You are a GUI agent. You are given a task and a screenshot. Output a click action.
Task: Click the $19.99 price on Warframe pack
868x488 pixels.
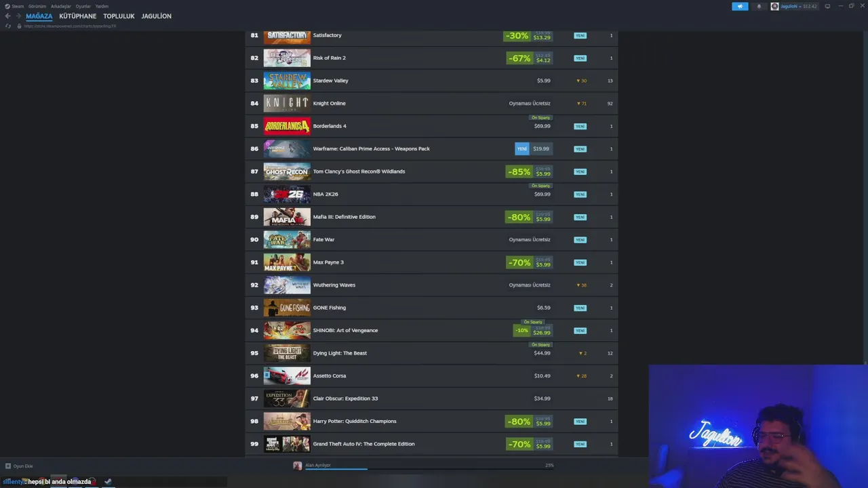tap(541, 148)
